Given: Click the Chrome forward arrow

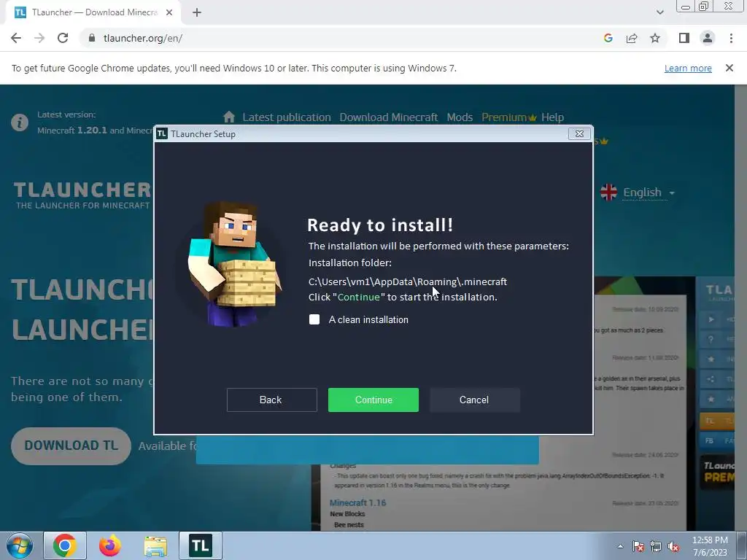Looking at the screenshot, I should (39, 38).
